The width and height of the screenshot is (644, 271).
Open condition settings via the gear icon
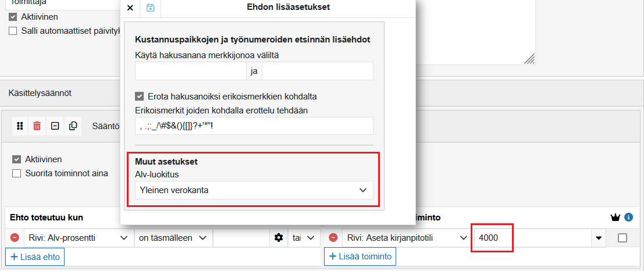click(x=279, y=238)
